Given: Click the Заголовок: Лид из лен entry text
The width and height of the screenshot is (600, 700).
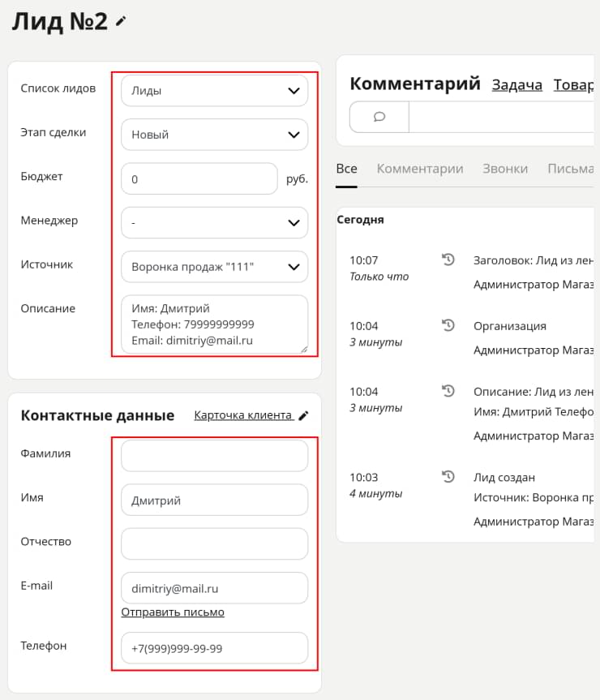Looking at the screenshot, I should 534,260.
